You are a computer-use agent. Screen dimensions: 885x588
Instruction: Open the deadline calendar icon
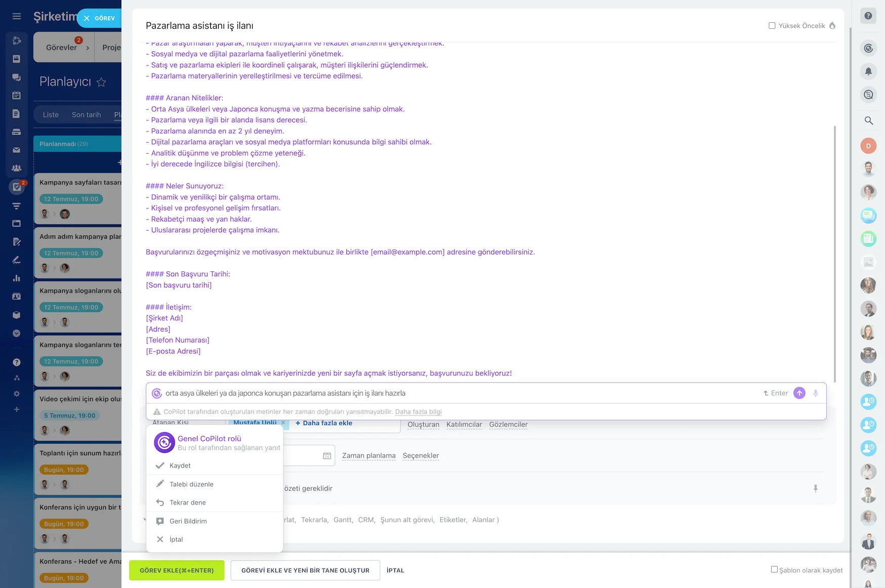327,456
